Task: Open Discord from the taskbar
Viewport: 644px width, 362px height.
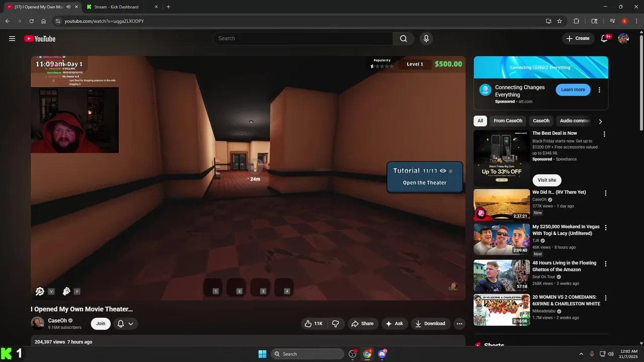Action: [382, 354]
